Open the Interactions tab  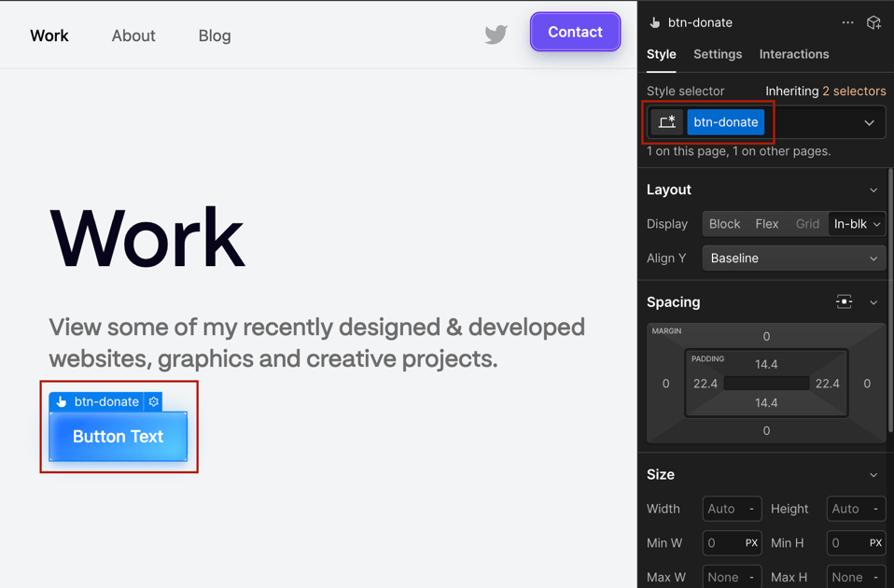pyautogui.click(x=794, y=54)
